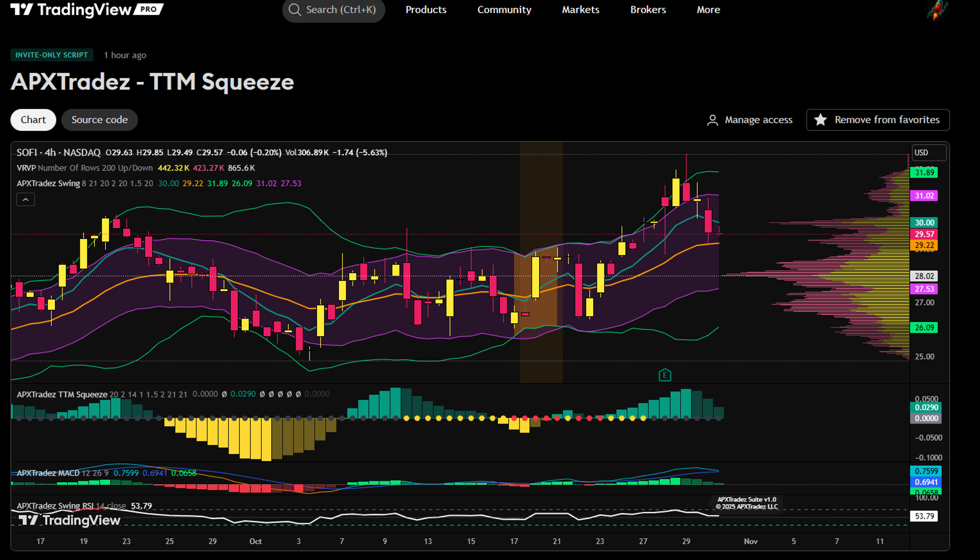Click the SOFI · 4h · NASDAQ symbol legend
The image size is (980, 560).
58,152
